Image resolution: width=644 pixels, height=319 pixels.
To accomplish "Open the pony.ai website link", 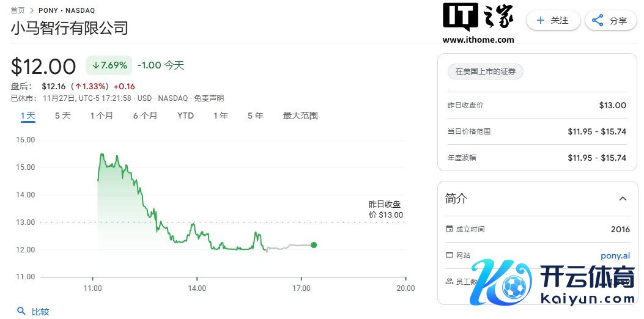I will pos(615,255).
